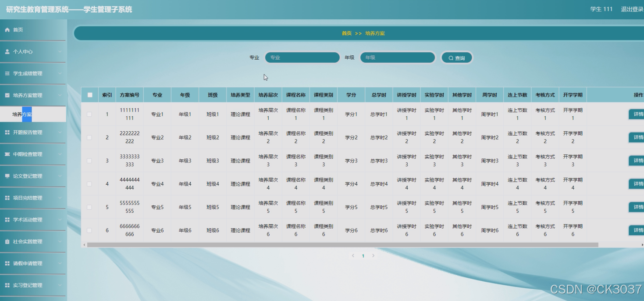The image size is (644, 301).
Task: Click the home icon beside 首页
Action: [7, 30]
